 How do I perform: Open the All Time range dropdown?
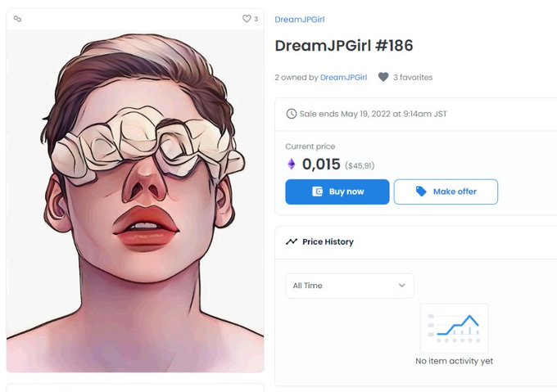pos(350,286)
